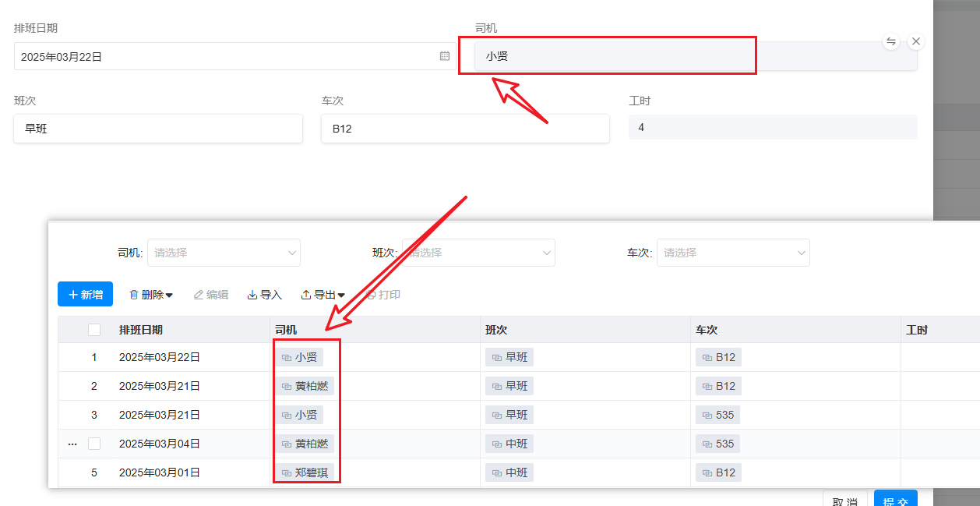Click the 导入 import icon button
Image resolution: width=980 pixels, height=506 pixels.
pyautogui.click(x=264, y=295)
